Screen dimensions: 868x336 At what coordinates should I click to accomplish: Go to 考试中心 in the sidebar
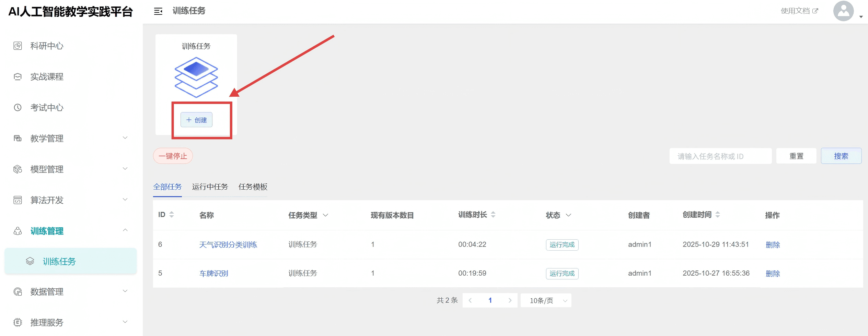[47, 108]
